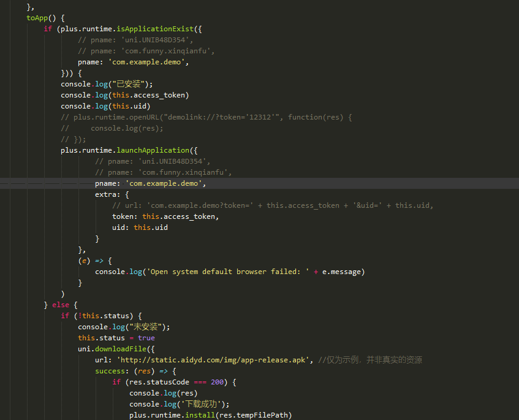Viewport: 519px width, 420px height.
Task: Click uid: this.uid line
Action: 140,227
